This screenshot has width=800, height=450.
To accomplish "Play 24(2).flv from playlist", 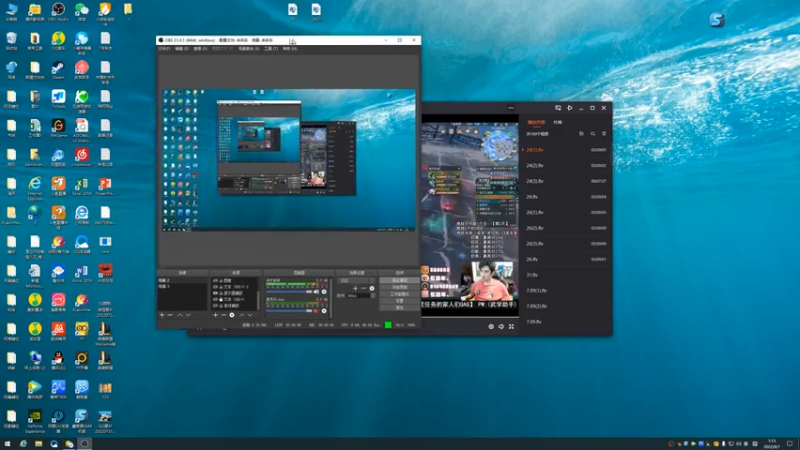I will coord(566,165).
